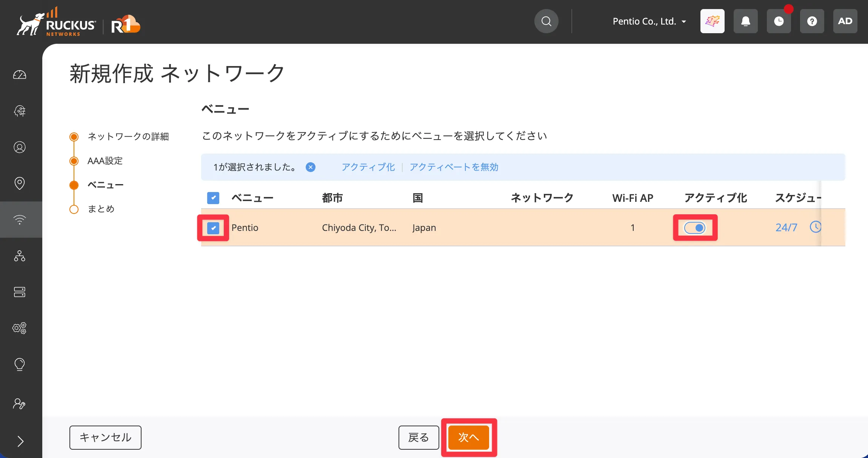
Task: Click the search magnifier icon in header
Action: click(x=546, y=21)
